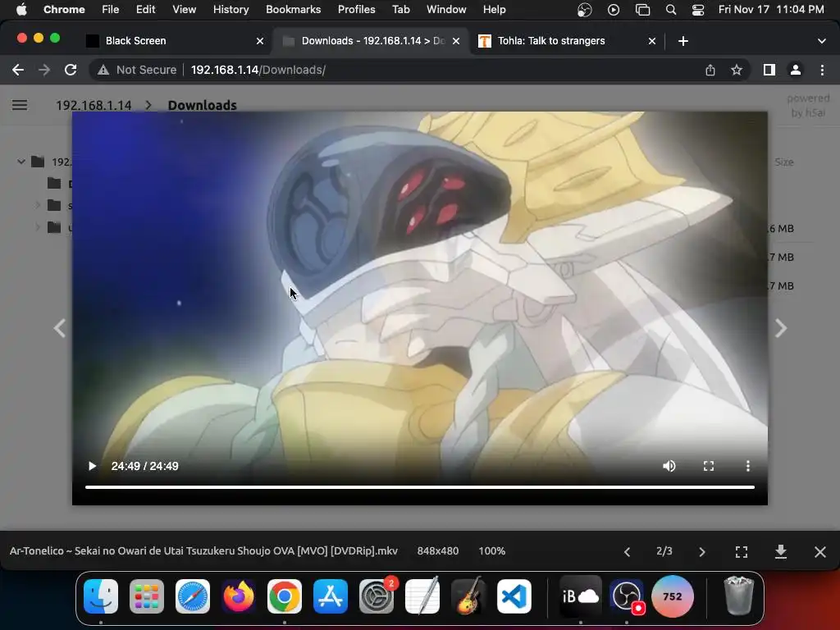The width and height of the screenshot is (840, 630).
Task: Collapse the 192 root tree folder
Action: point(21,162)
